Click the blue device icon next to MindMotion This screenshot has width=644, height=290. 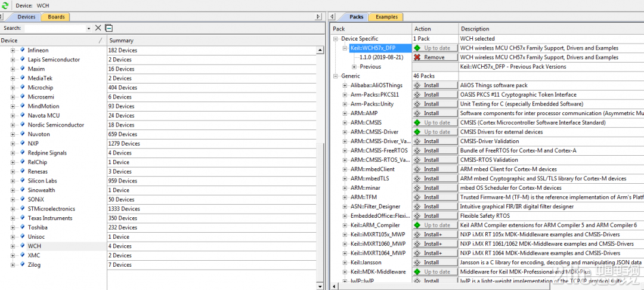(x=22, y=106)
